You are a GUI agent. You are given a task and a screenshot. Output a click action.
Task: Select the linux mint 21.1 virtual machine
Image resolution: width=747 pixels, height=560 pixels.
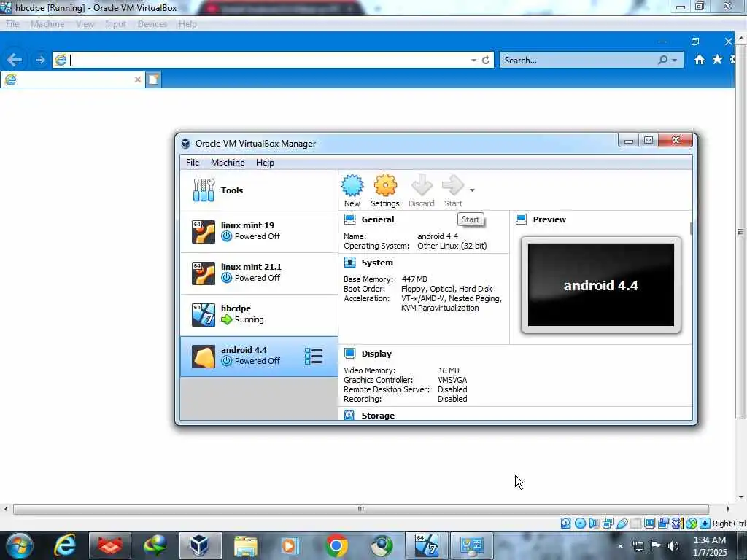point(259,273)
